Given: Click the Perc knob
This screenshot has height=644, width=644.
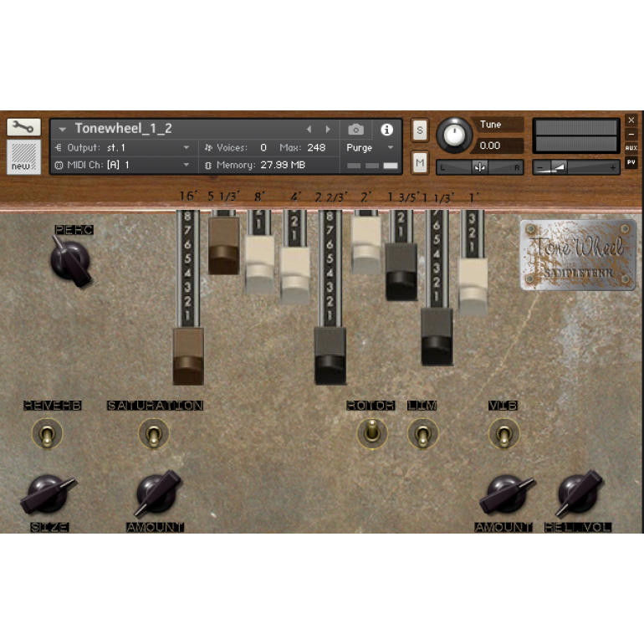Looking at the screenshot, I should click(x=70, y=260).
